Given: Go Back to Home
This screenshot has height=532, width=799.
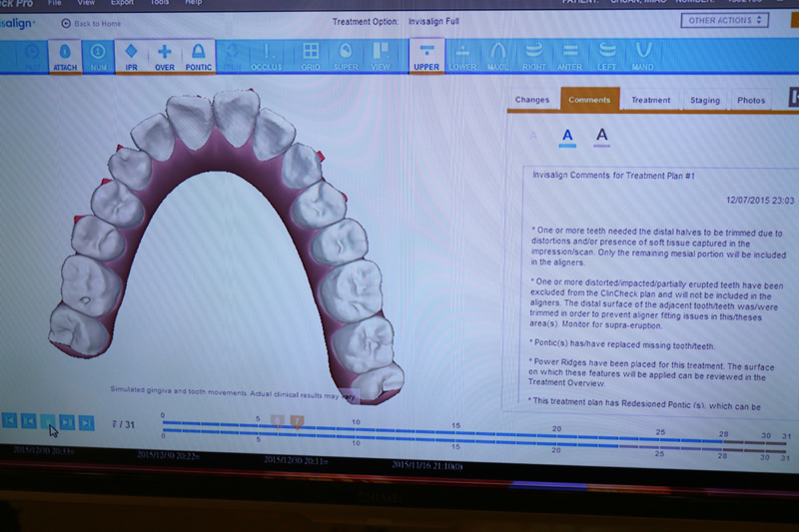Looking at the screenshot, I should 91,23.
